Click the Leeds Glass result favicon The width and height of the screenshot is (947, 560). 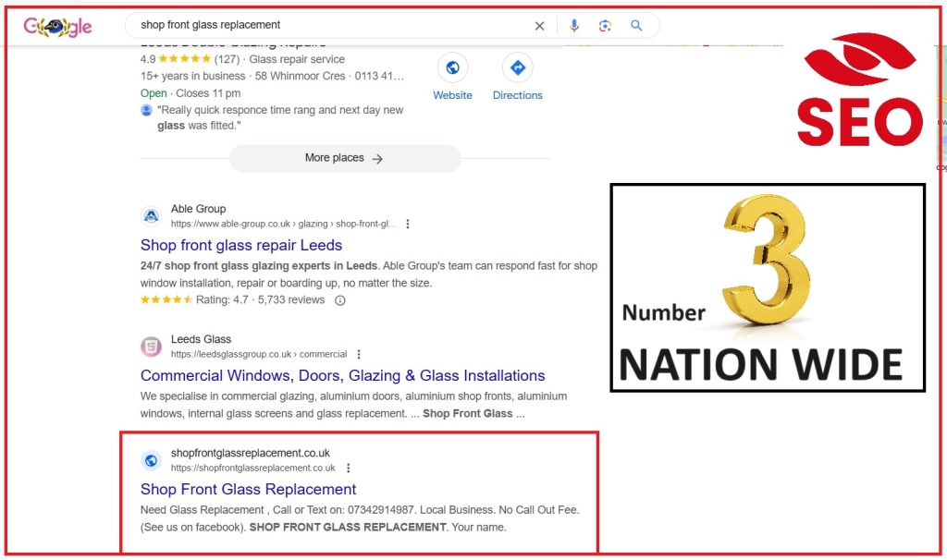(151, 346)
